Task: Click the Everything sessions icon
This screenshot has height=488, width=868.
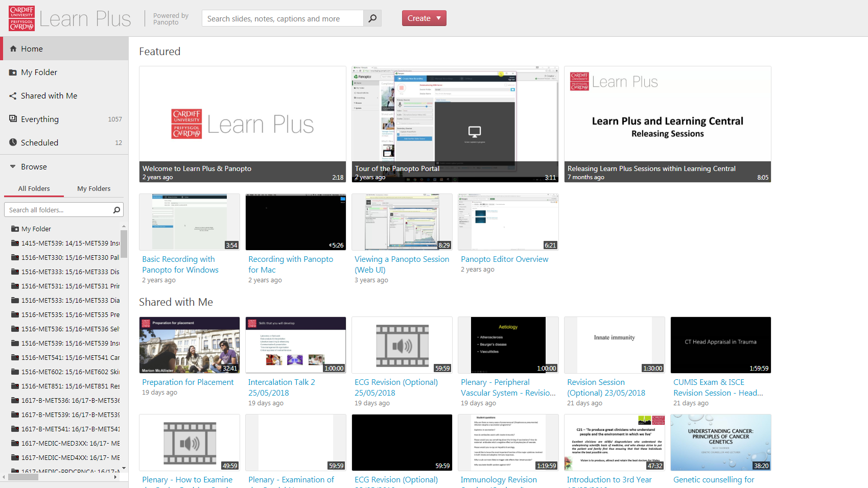Action: [x=13, y=119]
